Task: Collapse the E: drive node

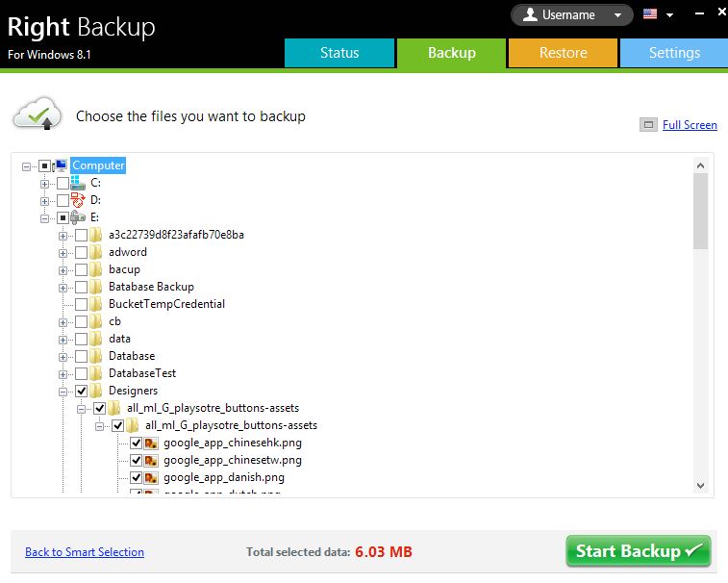Action: tap(44, 218)
